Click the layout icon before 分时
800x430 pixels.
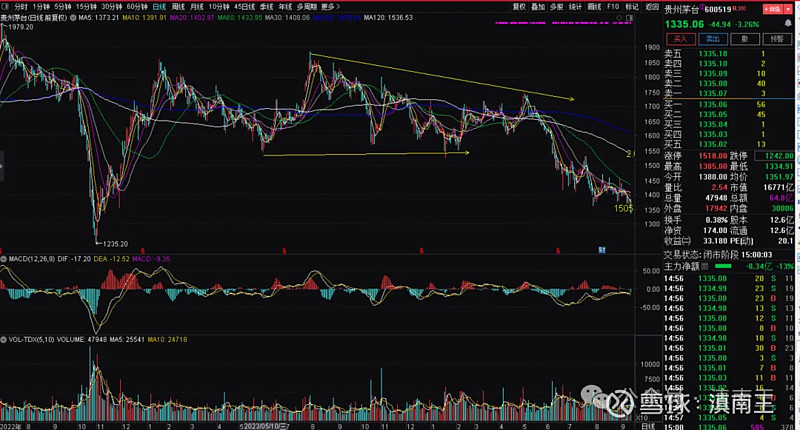click(6, 7)
